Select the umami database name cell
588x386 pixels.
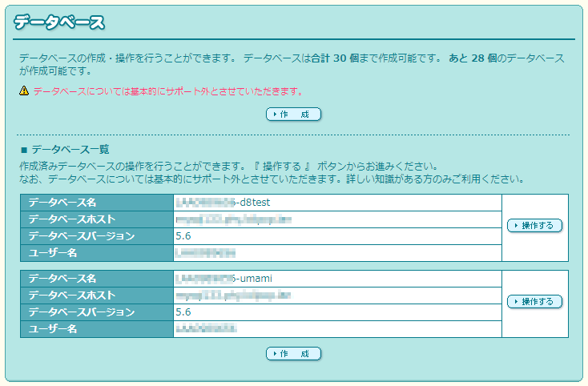pos(337,279)
